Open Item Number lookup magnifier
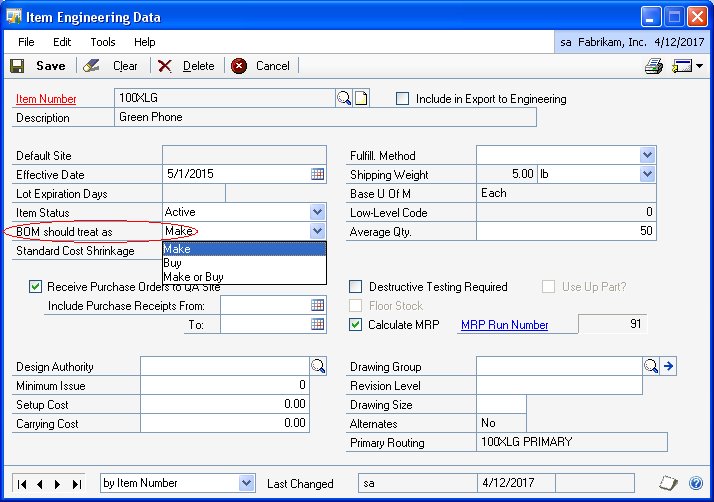 point(344,98)
